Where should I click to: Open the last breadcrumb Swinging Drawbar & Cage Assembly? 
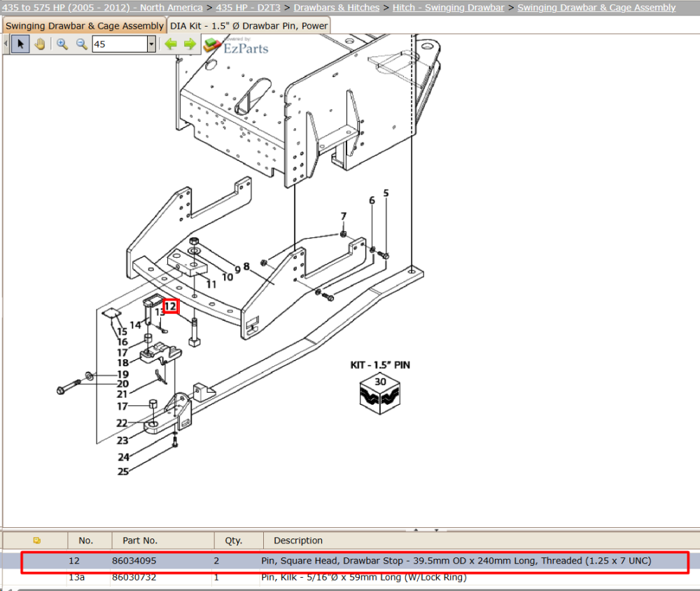pyautogui.click(x=596, y=7)
